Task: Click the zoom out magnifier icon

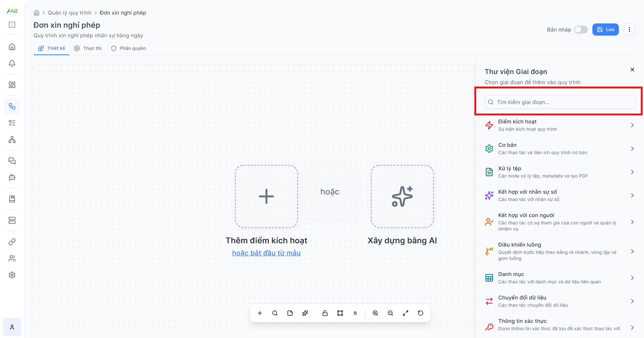Action: point(390,313)
